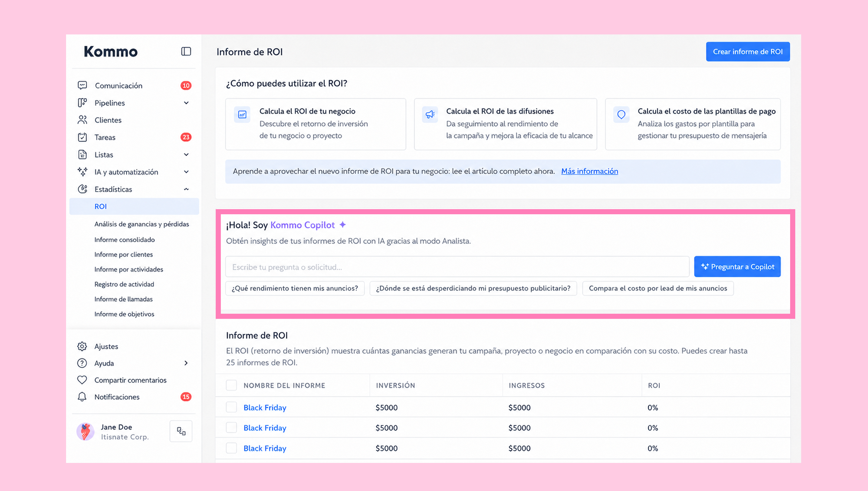Click the switch account icon beside Jane Doe

(x=181, y=431)
